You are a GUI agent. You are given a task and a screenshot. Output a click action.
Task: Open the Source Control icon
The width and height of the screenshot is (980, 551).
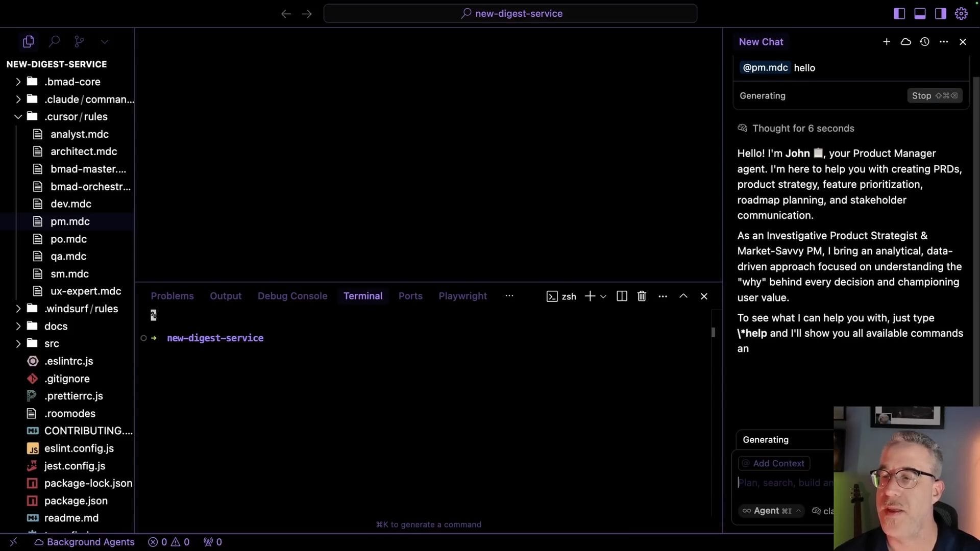click(79, 41)
